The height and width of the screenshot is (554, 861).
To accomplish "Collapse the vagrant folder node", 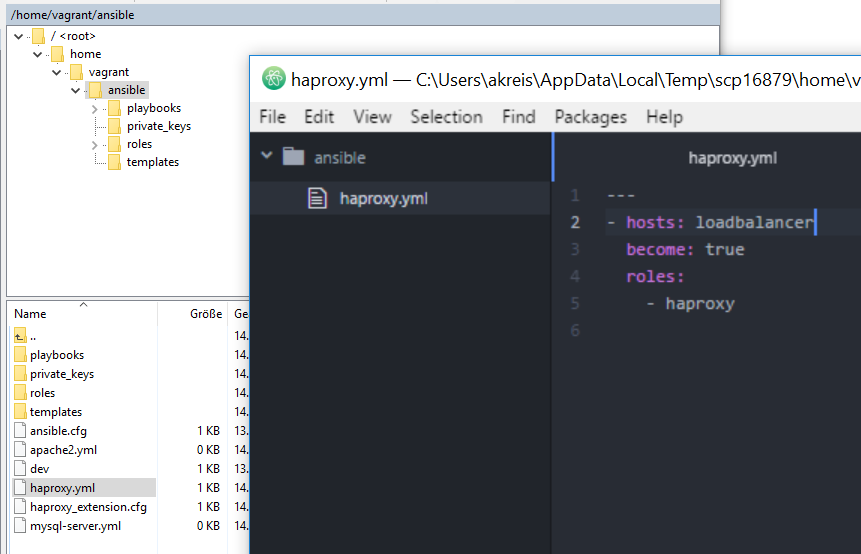I will pos(57,72).
